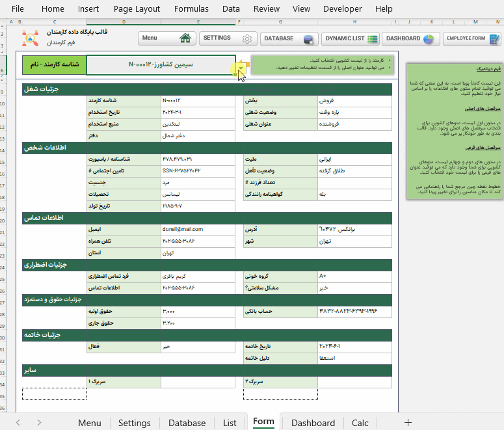Image resolution: width=504 pixels, height=430 pixels.
Task: Open the File menu
Action: click(x=18, y=8)
